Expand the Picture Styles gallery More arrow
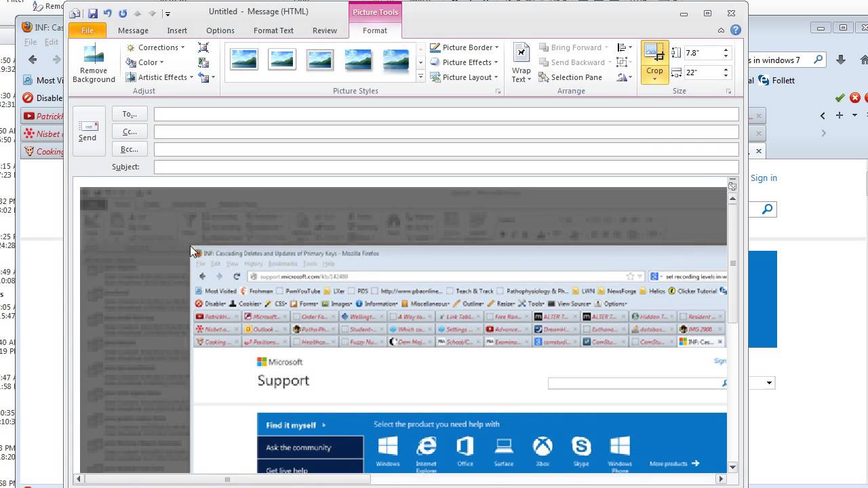Viewport: 868px width, 488px height. tap(420, 77)
